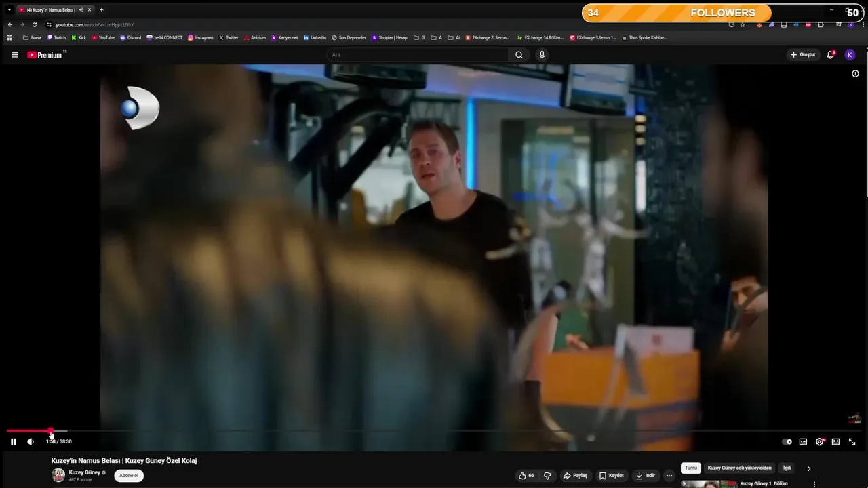Viewport: 868px width, 488px height.
Task: Pause the playing video
Action: (13, 441)
